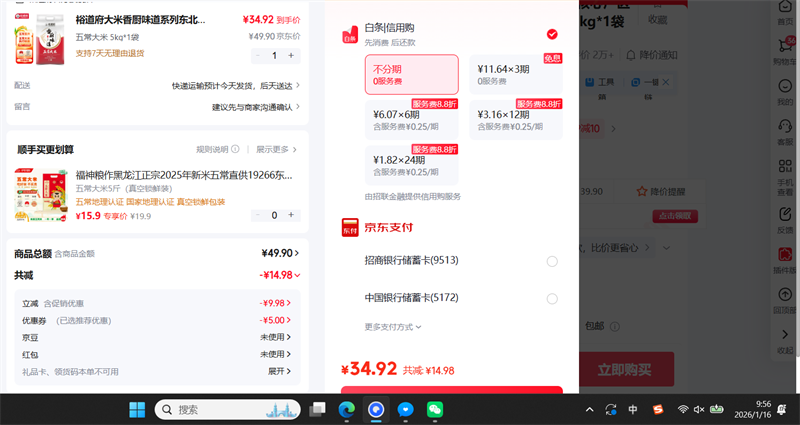Click the info icon next to 包邮

(x=615, y=326)
